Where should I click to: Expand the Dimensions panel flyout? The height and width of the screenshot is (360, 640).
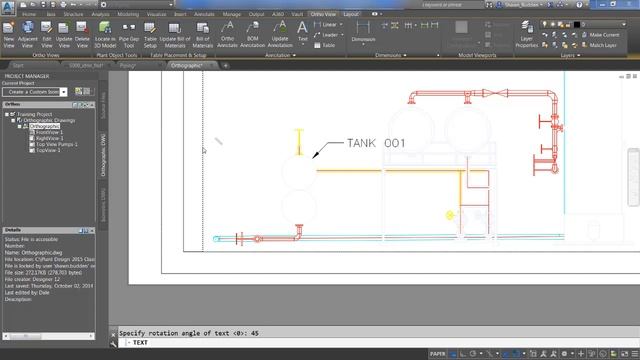(x=405, y=56)
